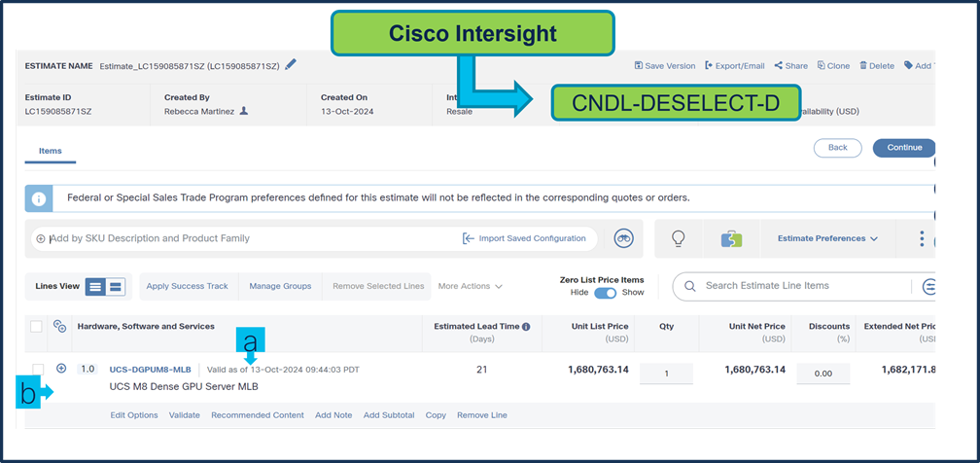Click Validate link
Image resolution: width=980 pixels, height=463 pixels.
[185, 415]
